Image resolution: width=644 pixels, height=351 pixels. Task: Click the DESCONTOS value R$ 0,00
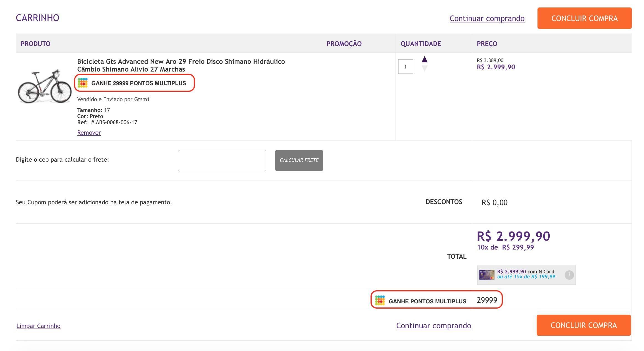click(495, 203)
